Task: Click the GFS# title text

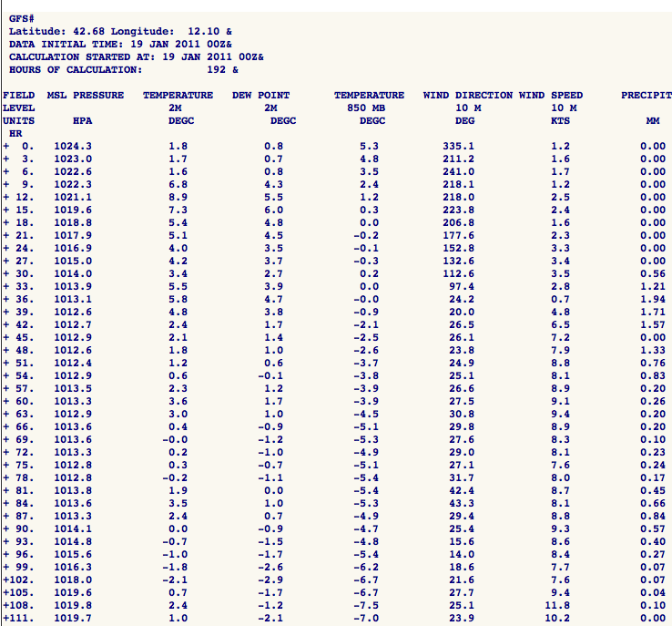Action: 22,19
